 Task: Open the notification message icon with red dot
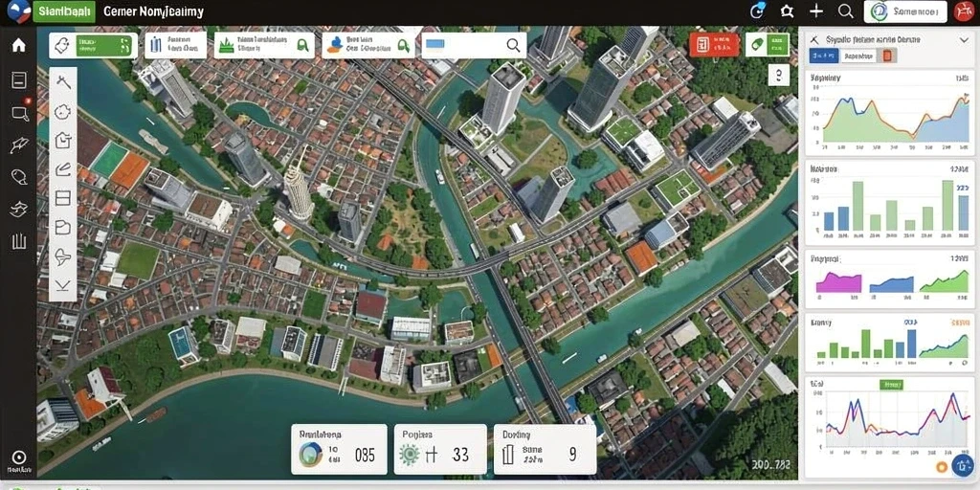[x=19, y=113]
